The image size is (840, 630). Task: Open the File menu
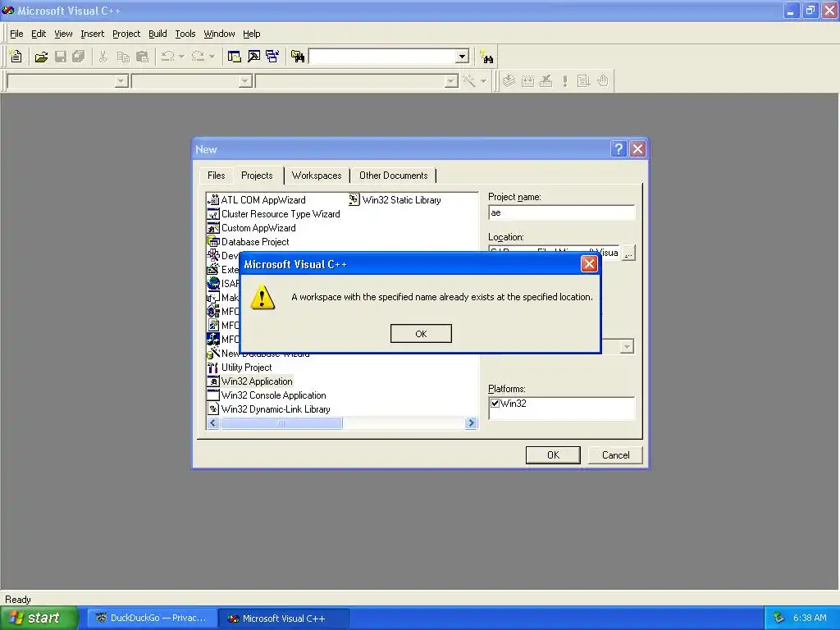point(16,34)
